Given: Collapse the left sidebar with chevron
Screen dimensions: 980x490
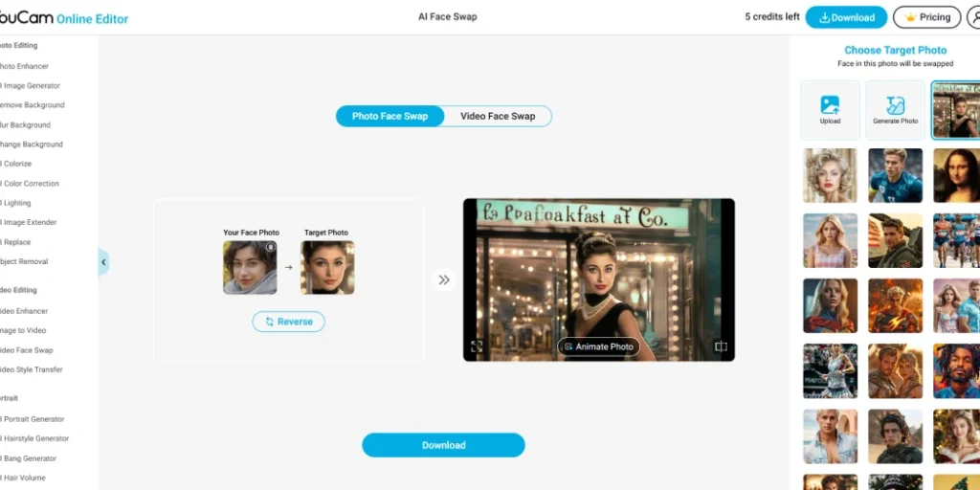Looking at the screenshot, I should 103,262.
